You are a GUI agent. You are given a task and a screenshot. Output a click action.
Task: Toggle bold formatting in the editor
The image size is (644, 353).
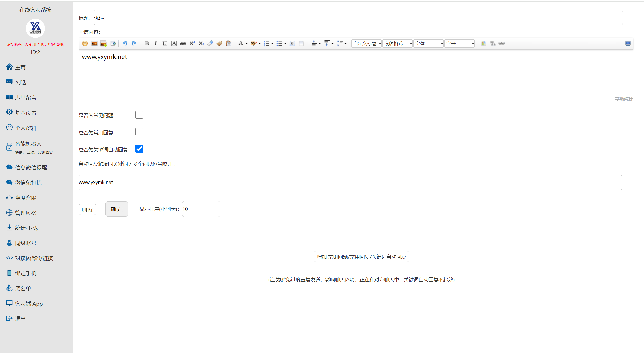pos(147,43)
